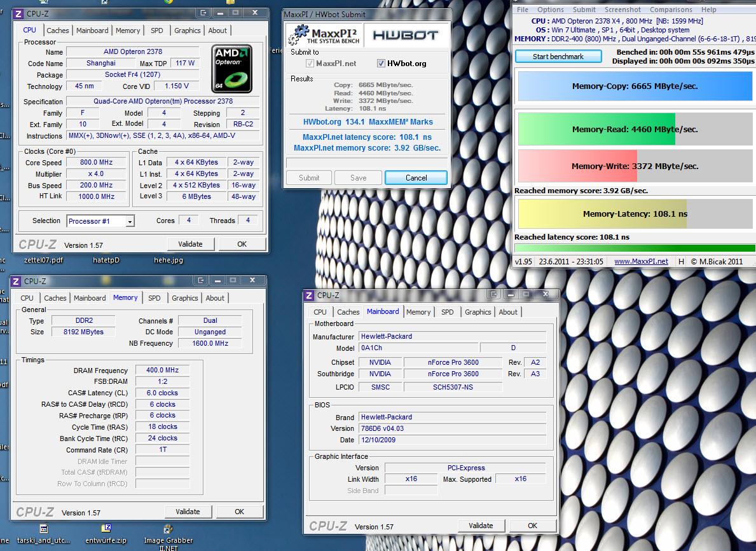Viewport: 756px width, 551px height.
Task: Click the AMD Opteron processor logo
Action: click(232, 69)
